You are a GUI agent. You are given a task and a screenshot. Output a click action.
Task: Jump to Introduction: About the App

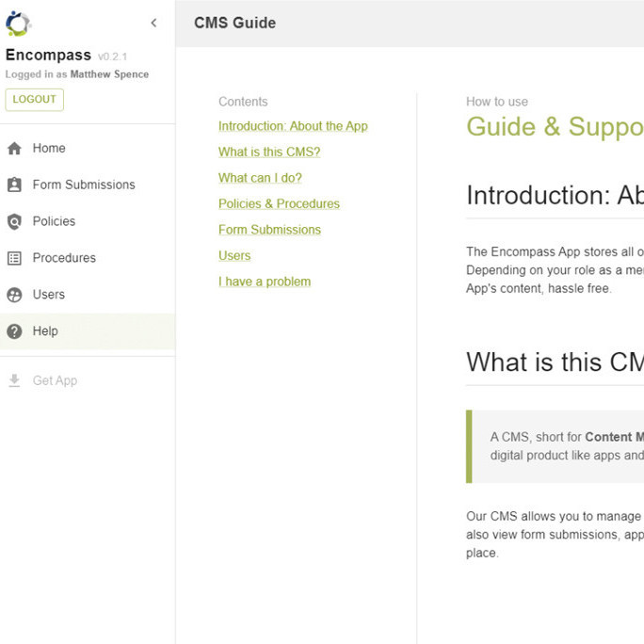(x=293, y=126)
